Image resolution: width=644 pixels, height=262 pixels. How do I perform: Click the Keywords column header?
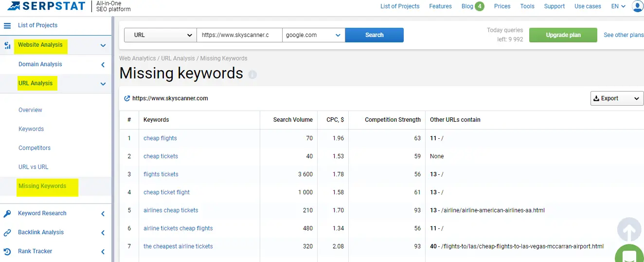click(156, 120)
